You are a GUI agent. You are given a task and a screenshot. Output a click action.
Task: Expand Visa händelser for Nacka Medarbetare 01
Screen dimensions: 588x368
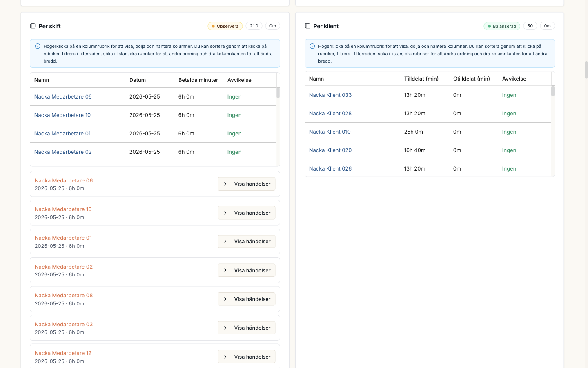click(x=246, y=242)
